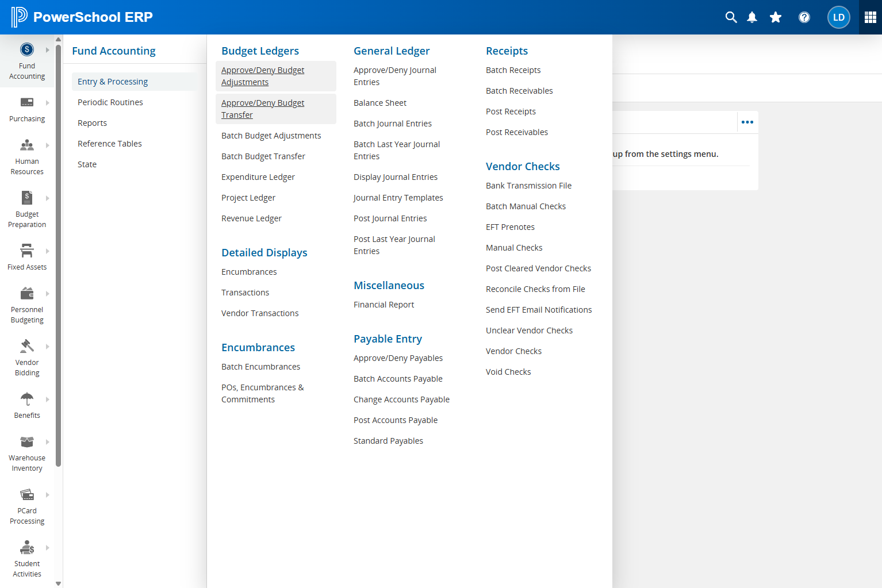
Task: Expand the Vendor Bidding submenu arrow
Action: click(x=47, y=347)
